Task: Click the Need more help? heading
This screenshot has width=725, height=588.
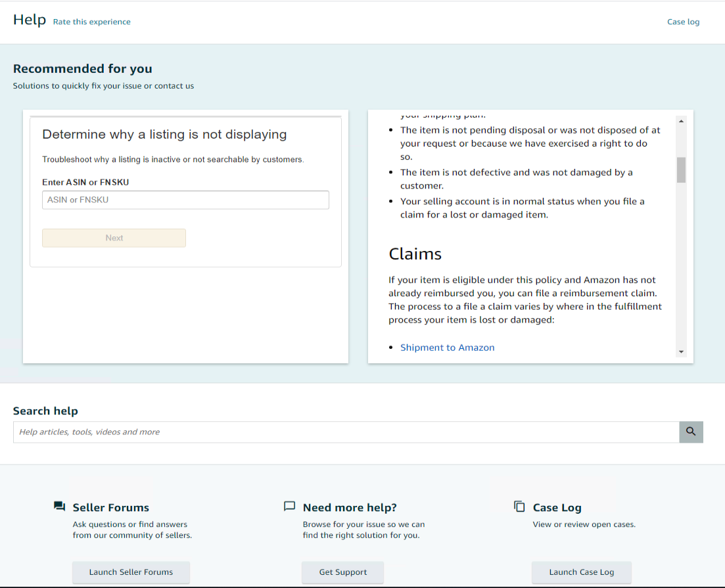Action: (x=350, y=507)
